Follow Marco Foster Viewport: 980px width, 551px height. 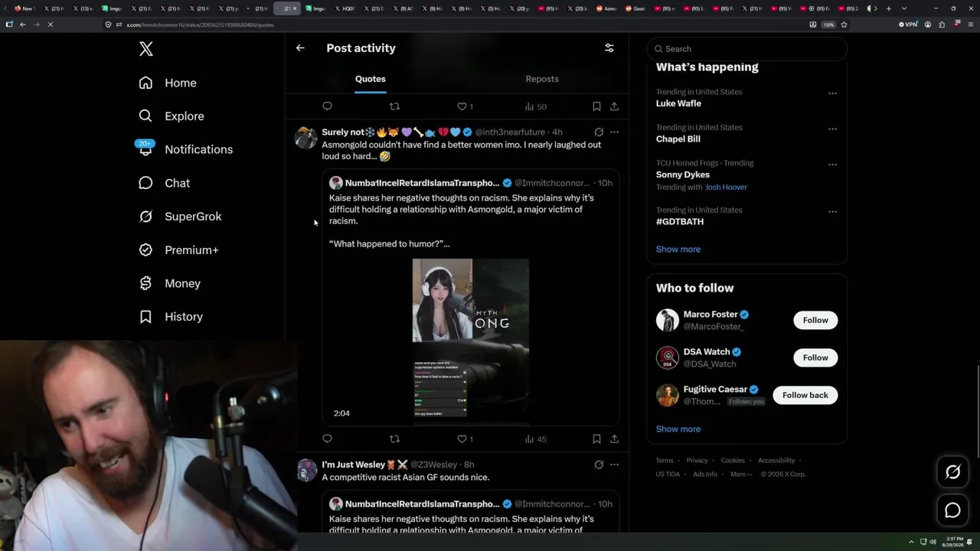click(x=815, y=320)
